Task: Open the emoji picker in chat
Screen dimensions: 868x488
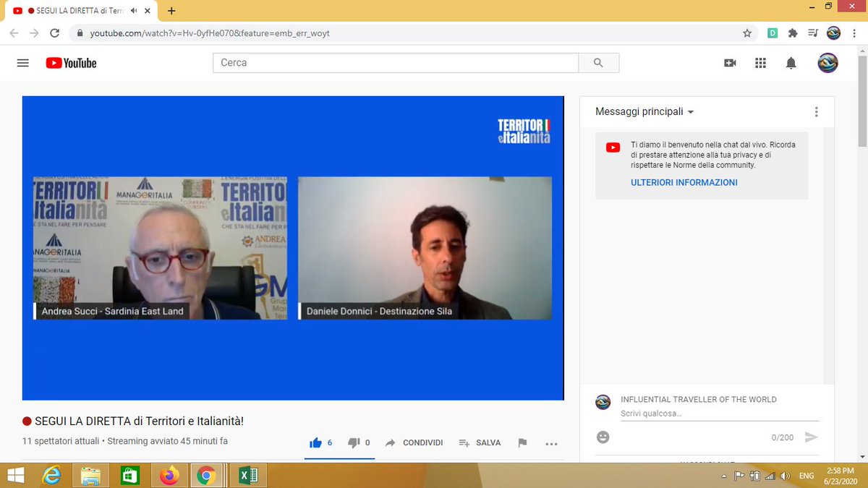Action: coord(603,437)
